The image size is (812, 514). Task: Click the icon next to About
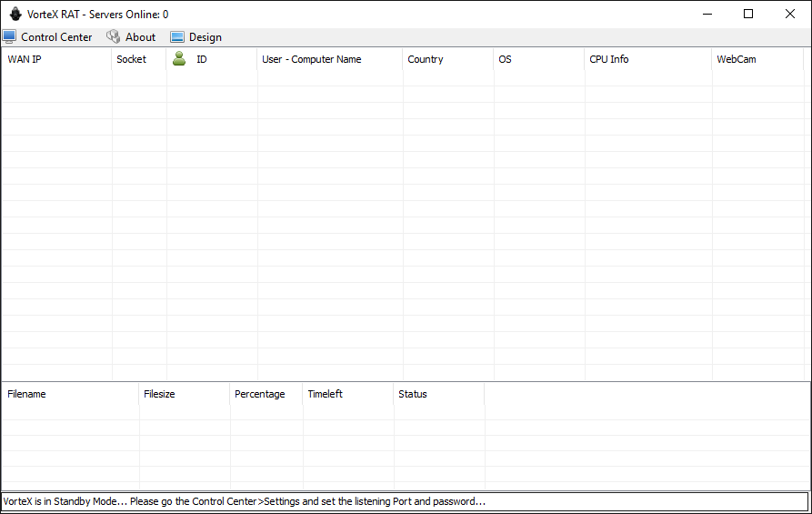pos(114,37)
